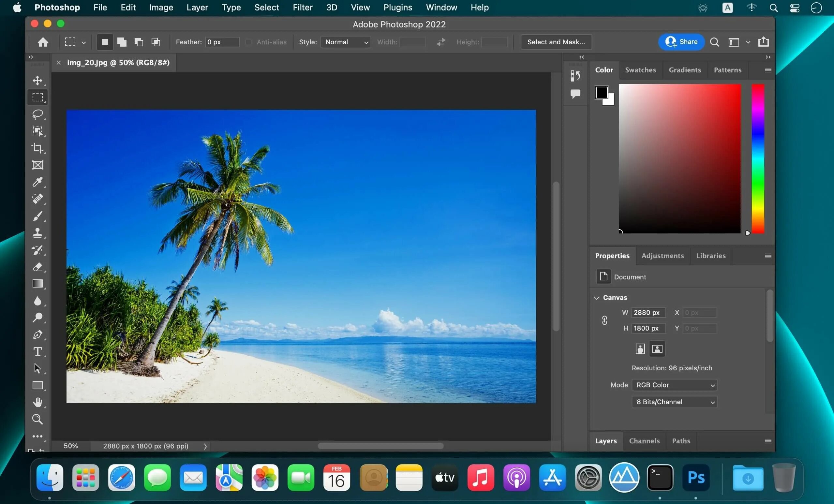Switch to the Swatches tab
The image size is (834, 504).
[x=640, y=70]
